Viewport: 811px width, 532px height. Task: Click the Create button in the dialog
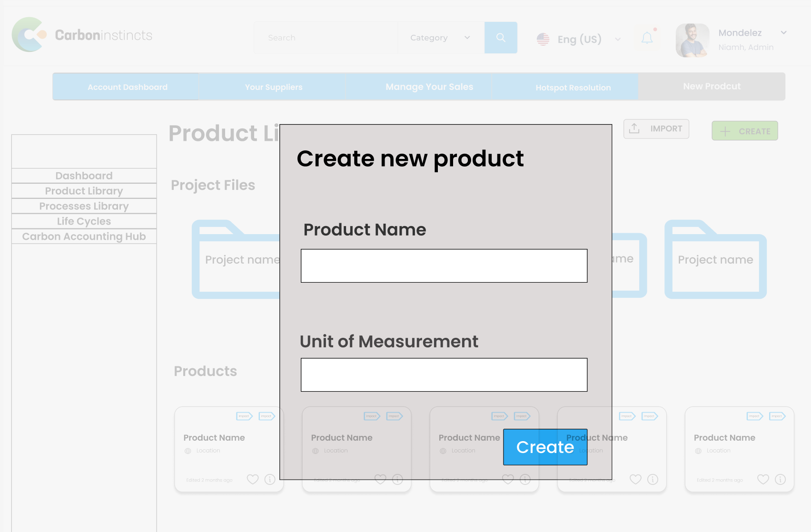(x=545, y=447)
